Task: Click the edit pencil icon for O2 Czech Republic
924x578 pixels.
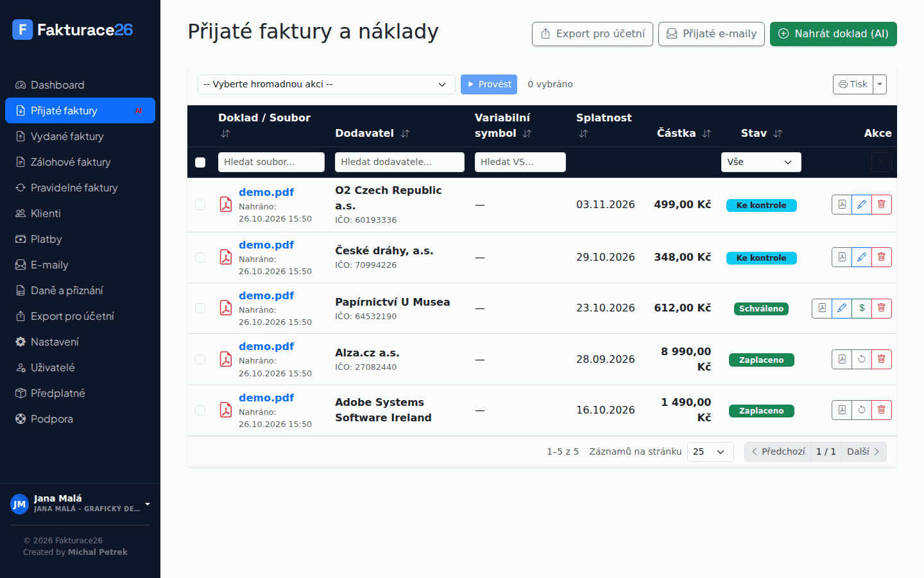Action: pyautogui.click(x=862, y=204)
